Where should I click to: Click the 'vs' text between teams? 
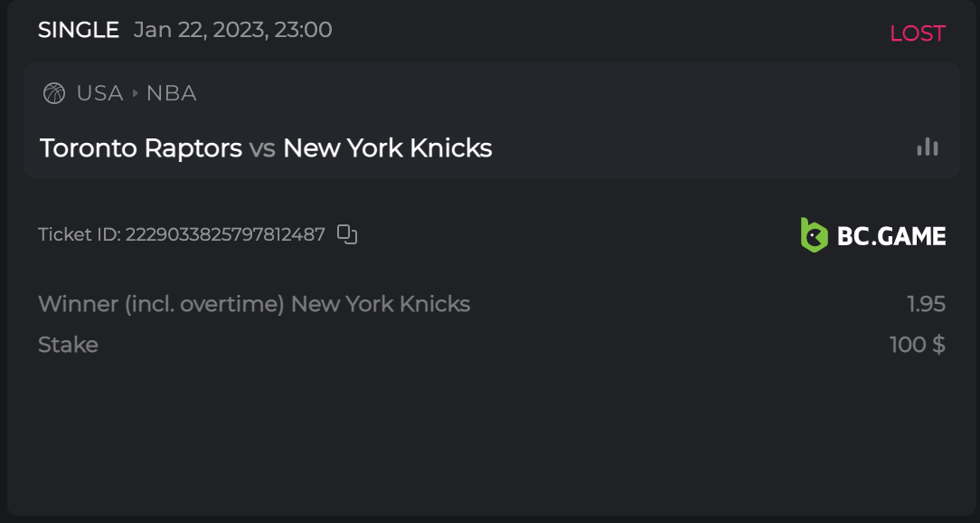(x=262, y=147)
